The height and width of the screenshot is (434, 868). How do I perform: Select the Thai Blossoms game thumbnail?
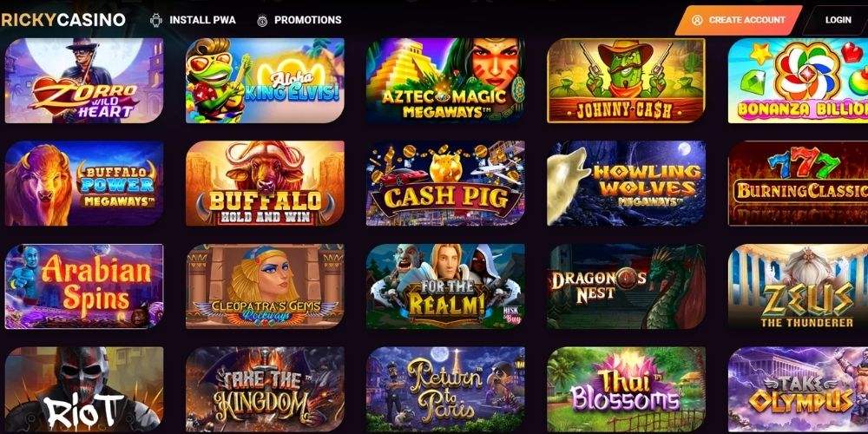pyautogui.click(x=626, y=389)
